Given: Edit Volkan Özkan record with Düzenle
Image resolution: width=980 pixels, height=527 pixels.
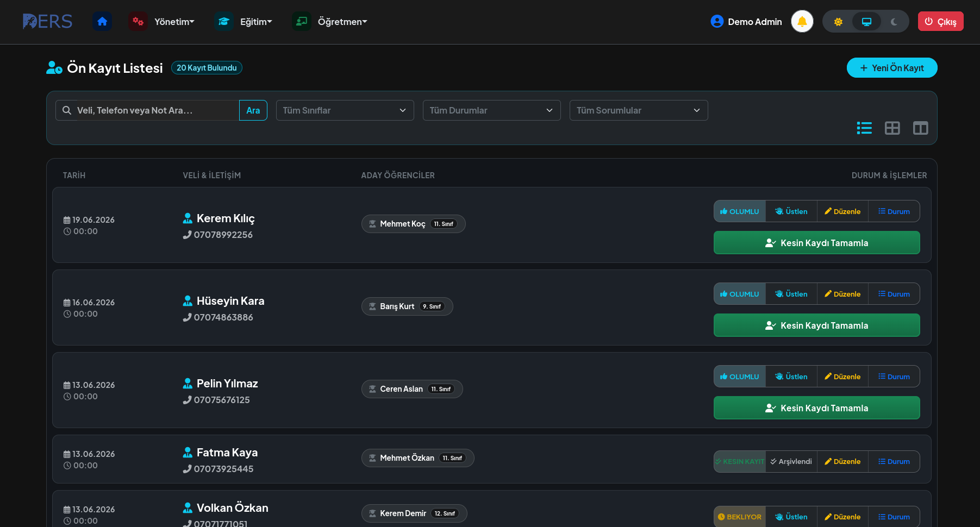Looking at the screenshot, I should coord(842,517).
